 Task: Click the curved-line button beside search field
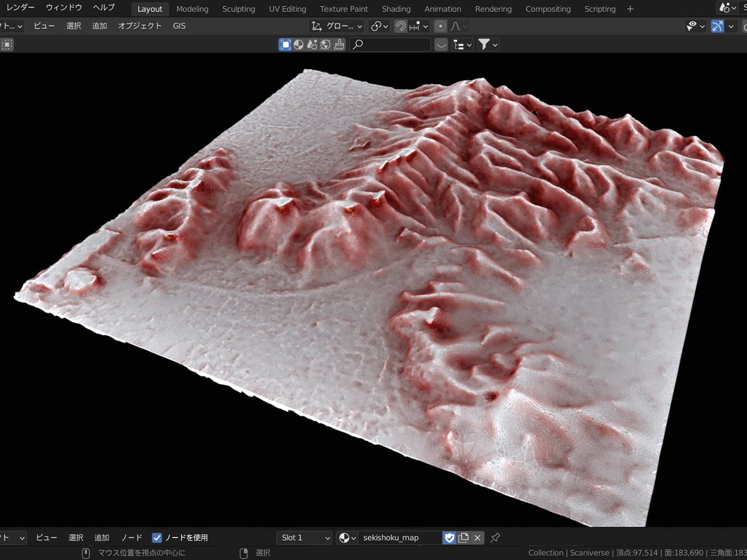pos(441,44)
